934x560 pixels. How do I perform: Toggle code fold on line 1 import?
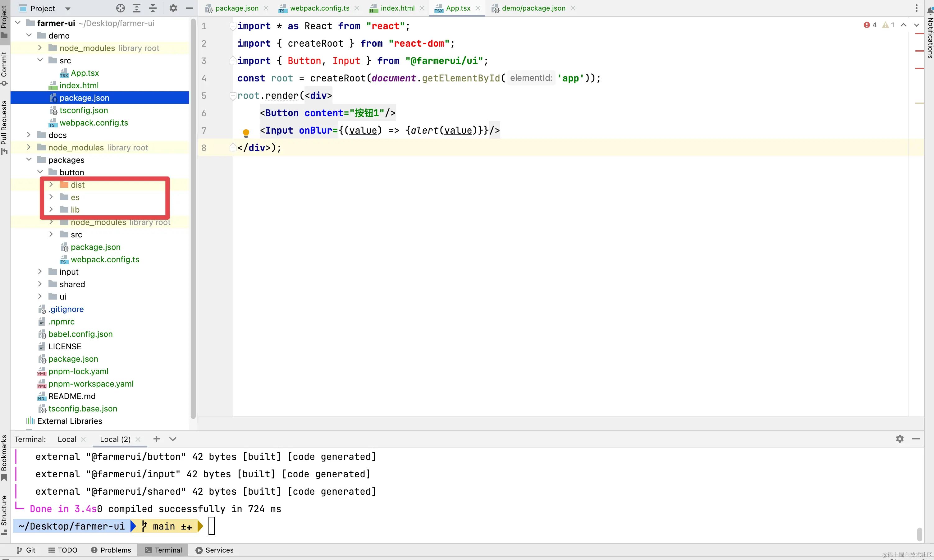(x=233, y=26)
